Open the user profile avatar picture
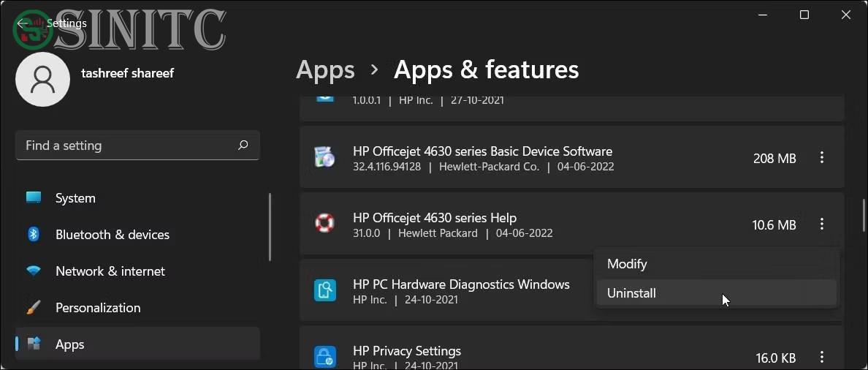Screen dimensions: 868x370 tap(42, 80)
